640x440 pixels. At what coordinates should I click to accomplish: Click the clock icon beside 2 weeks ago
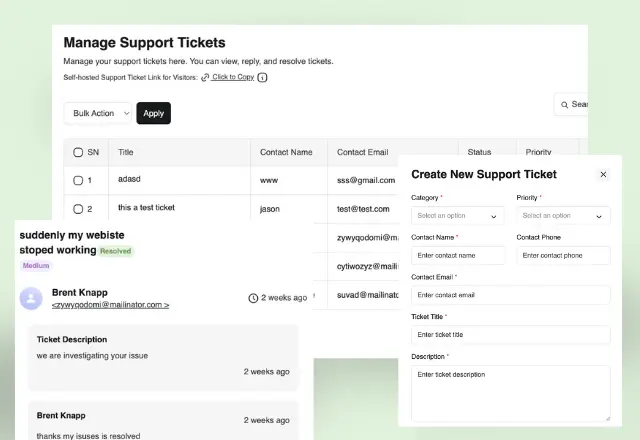pos(253,298)
